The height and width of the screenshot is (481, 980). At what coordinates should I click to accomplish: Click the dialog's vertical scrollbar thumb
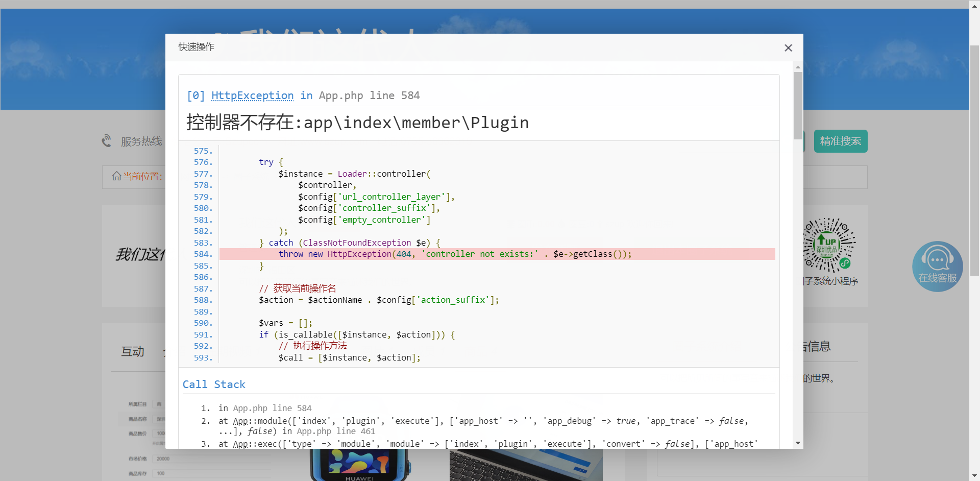pyautogui.click(x=797, y=105)
